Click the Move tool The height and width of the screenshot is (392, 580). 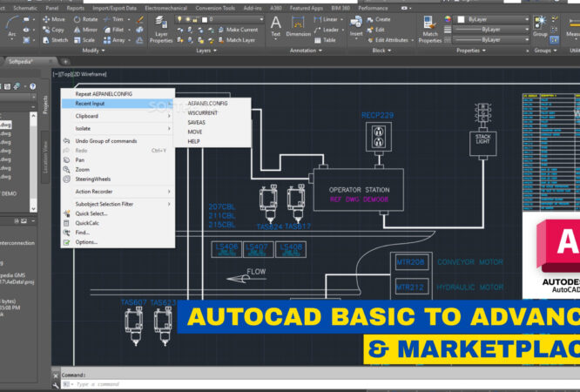[x=54, y=19]
